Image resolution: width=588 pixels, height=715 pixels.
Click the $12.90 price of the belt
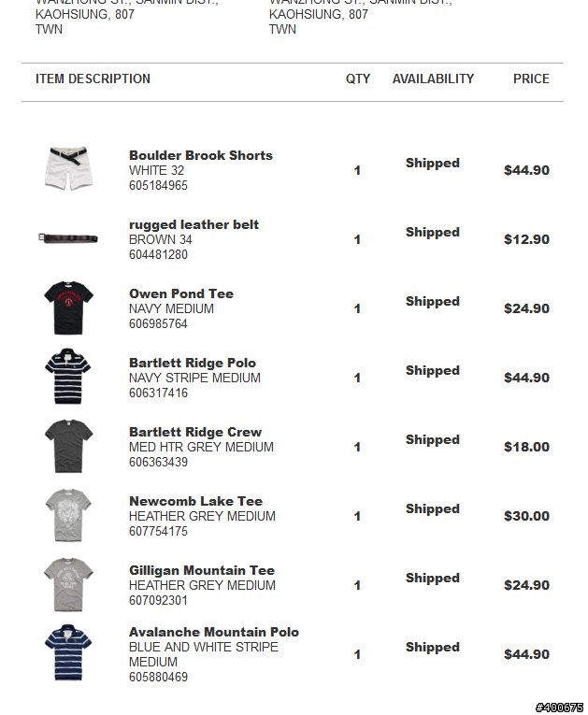[x=526, y=239]
